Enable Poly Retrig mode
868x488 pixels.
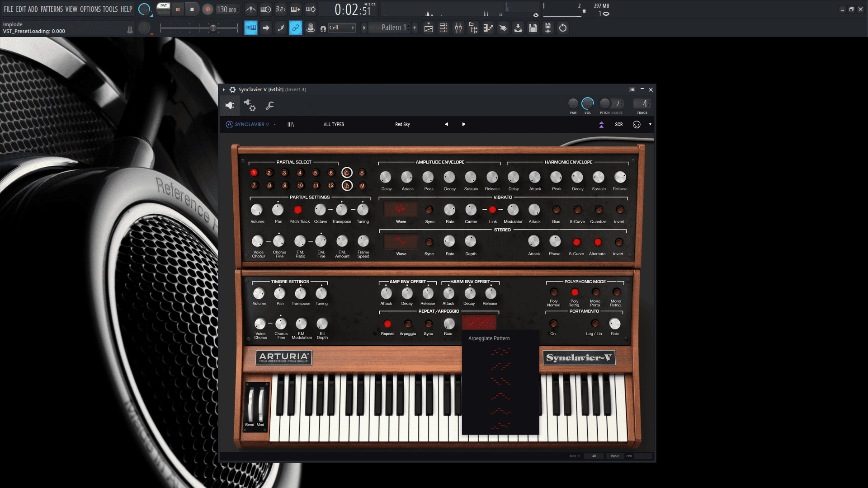pyautogui.click(x=575, y=292)
